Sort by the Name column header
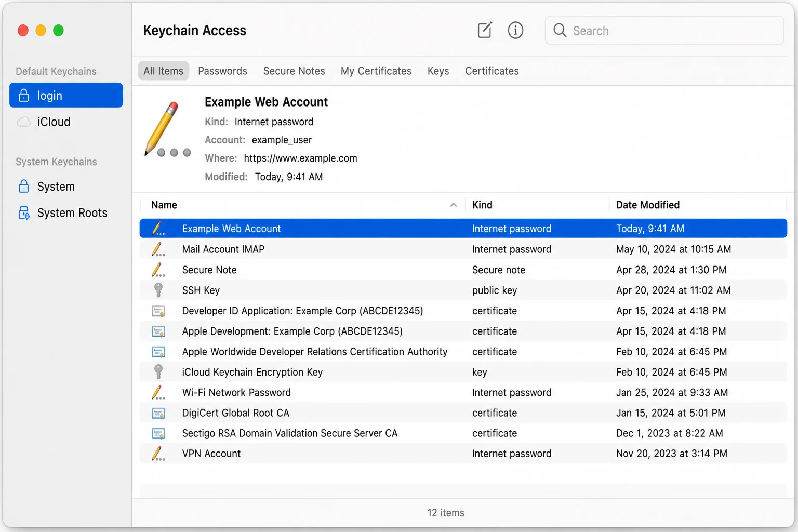 pos(164,205)
